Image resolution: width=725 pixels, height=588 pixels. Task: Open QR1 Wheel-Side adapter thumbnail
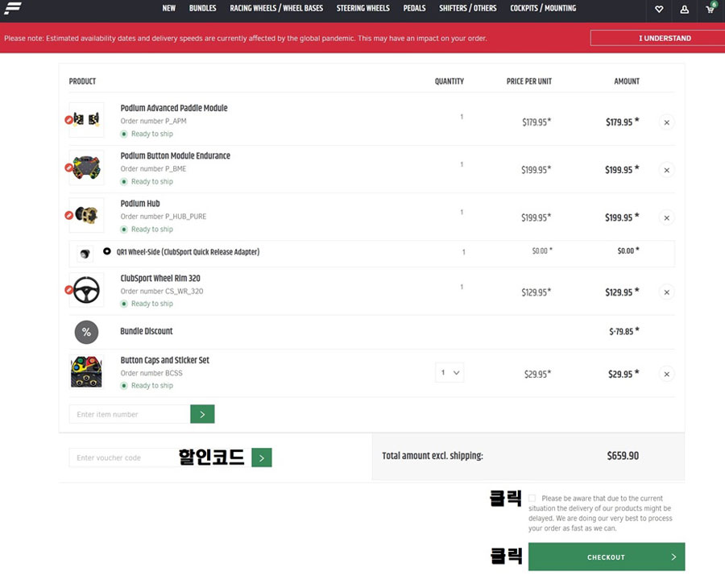coord(85,254)
